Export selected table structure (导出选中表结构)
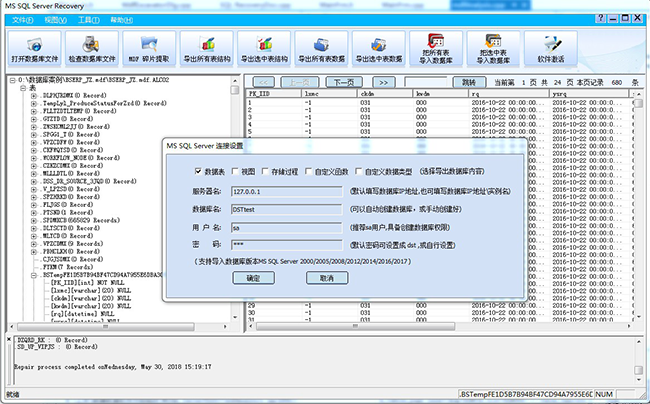The image size is (650, 404). pyautogui.click(x=264, y=49)
